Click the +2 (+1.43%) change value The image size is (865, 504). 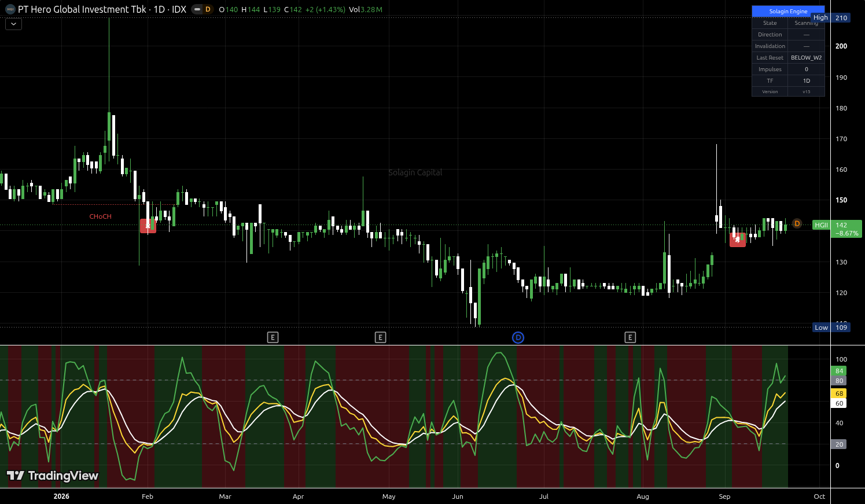326,9
